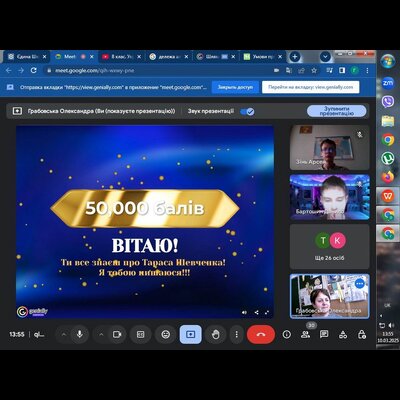
Task: Click the 50,000 балів gold banner
Action: click(x=145, y=209)
